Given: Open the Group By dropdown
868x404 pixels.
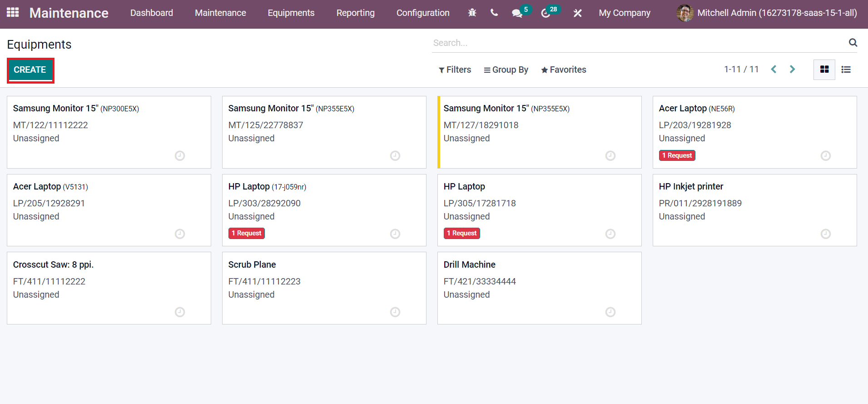Looking at the screenshot, I should click(x=506, y=70).
